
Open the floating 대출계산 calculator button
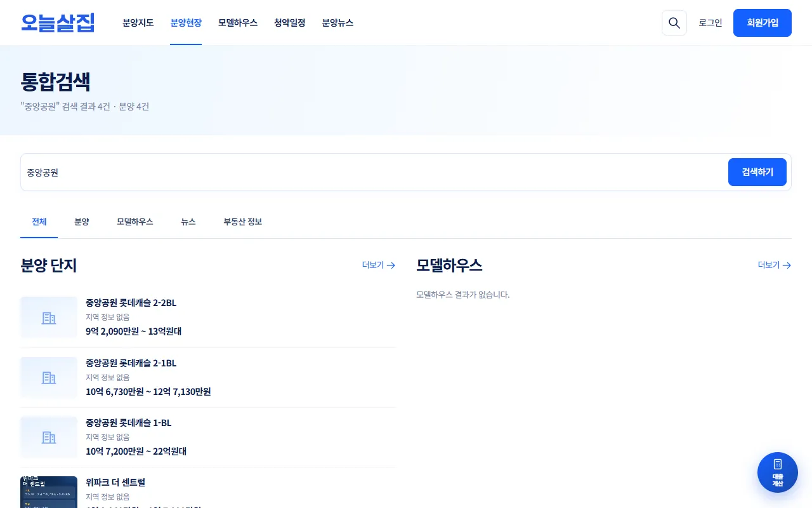coord(778,472)
